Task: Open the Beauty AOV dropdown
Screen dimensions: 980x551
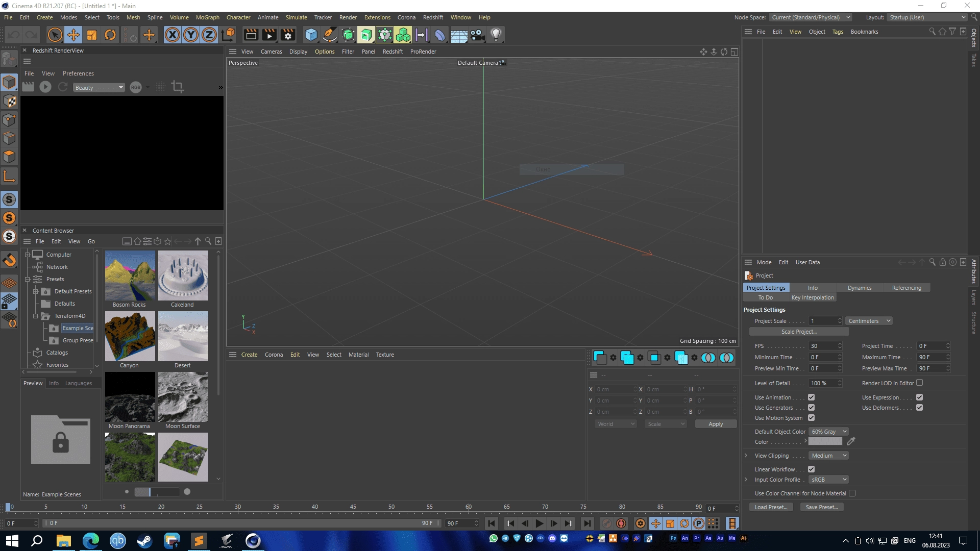Action: (x=99, y=88)
